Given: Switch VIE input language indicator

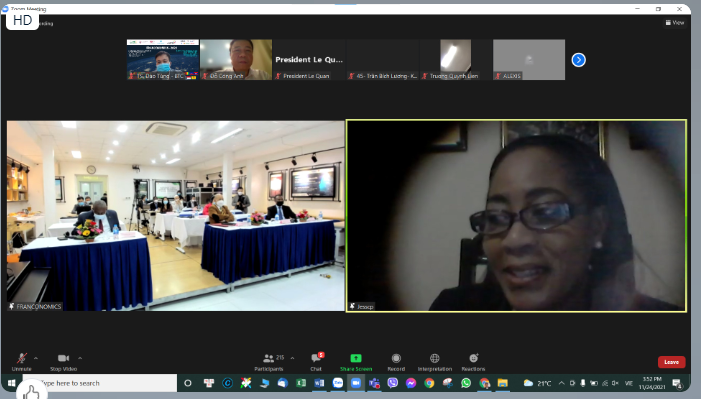Looking at the screenshot, I should click(x=629, y=383).
